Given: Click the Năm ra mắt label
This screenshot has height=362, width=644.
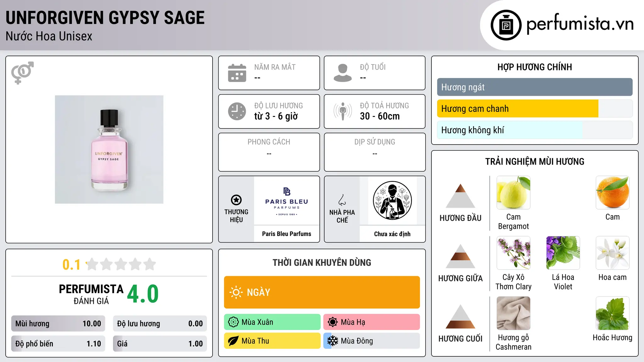Looking at the screenshot, I should (275, 67).
